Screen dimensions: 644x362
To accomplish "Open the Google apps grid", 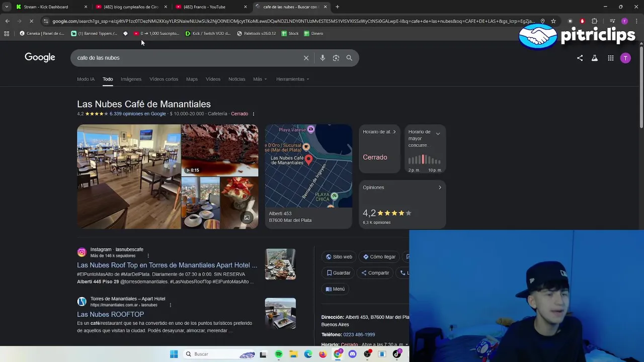I will (x=610, y=58).
